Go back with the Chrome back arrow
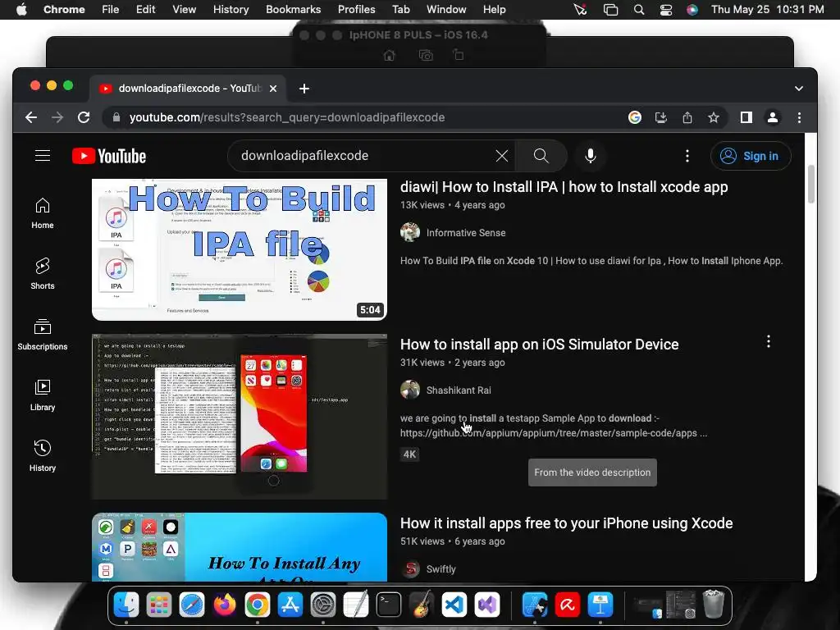Image resolution: width=840 pixels, height=630 pixels. (31, 117)
